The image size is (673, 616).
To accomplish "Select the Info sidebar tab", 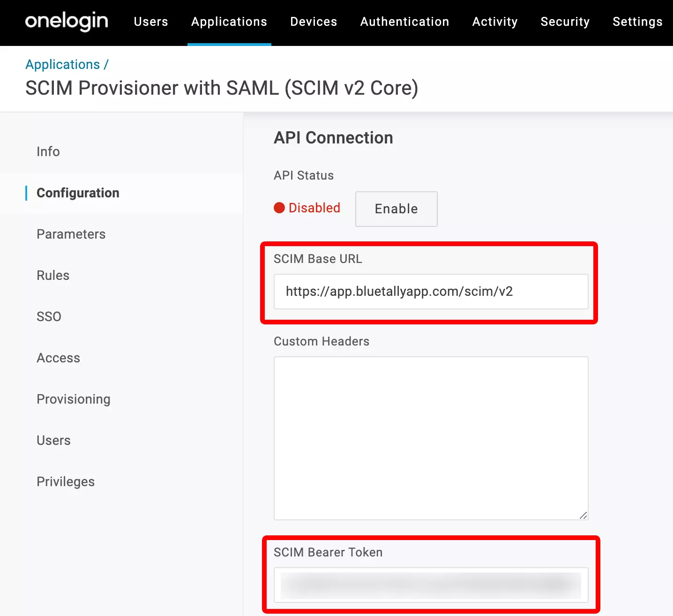I will [x=48, y=151].
